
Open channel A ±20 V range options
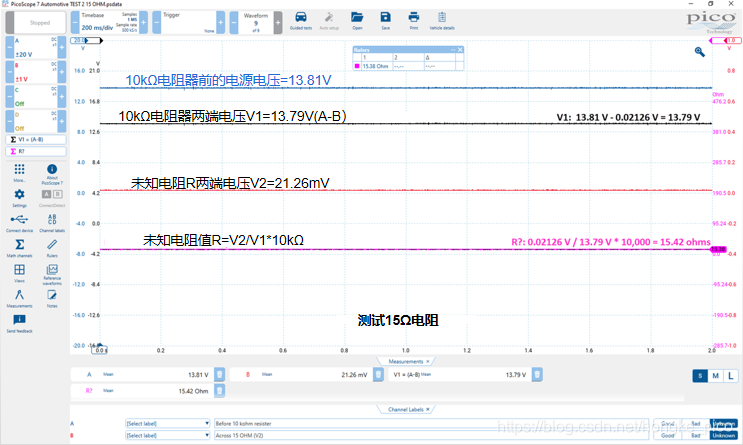click(36, 47)
